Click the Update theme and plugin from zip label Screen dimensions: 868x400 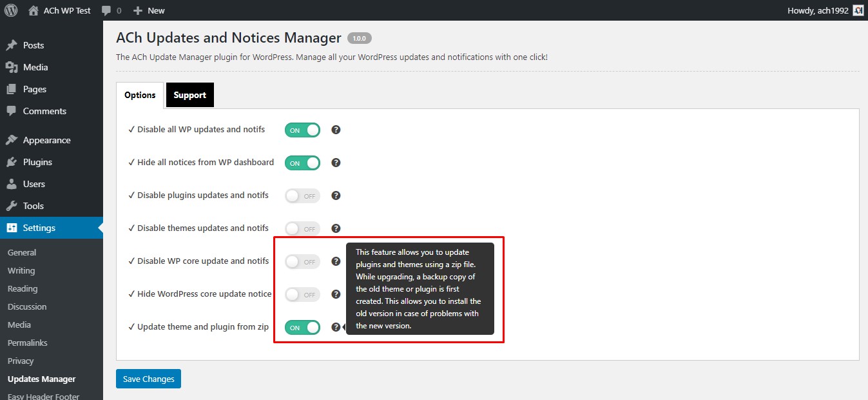pos(199,326)
